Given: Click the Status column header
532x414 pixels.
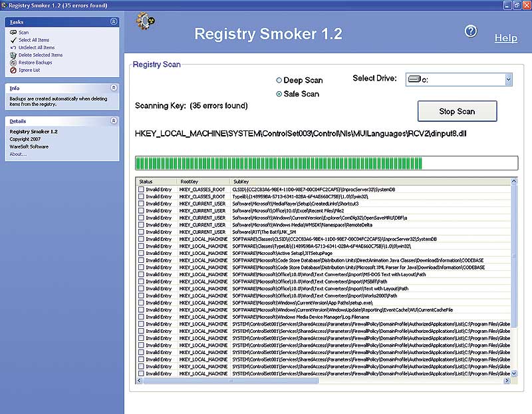Looking at the screenshot, I should pyautogui.click(x=156, y=182).
